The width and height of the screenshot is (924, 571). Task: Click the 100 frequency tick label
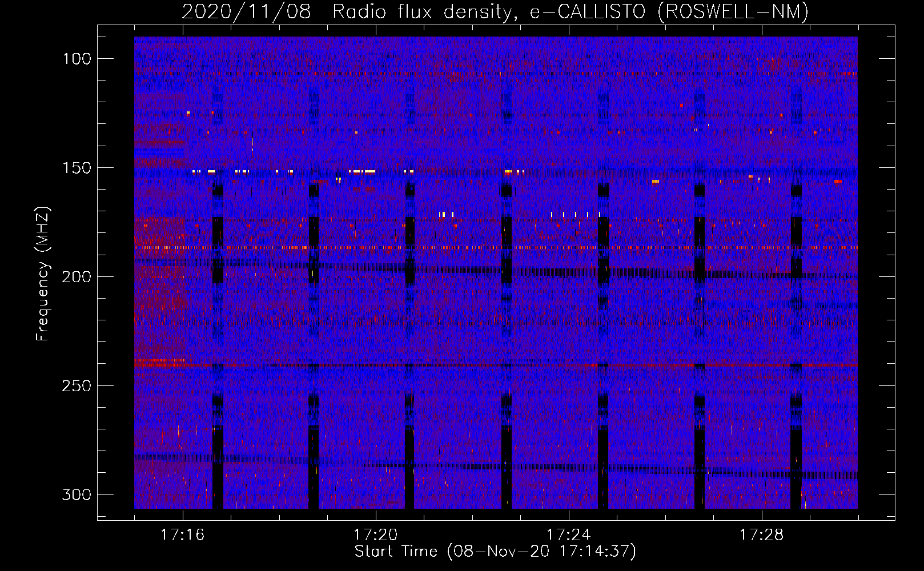coord(77,59)
